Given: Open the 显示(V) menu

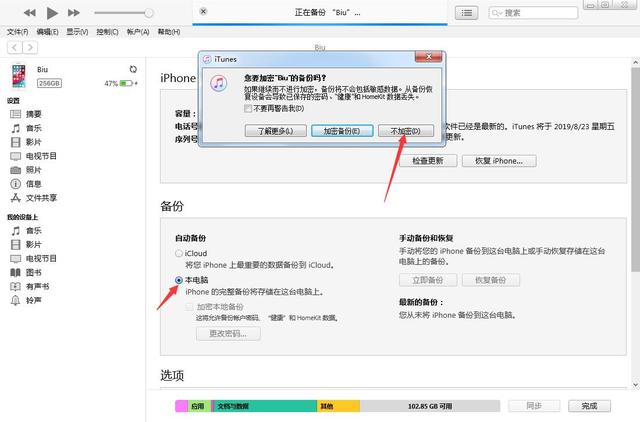Looking at the screenshot, I should pos(77,32).
